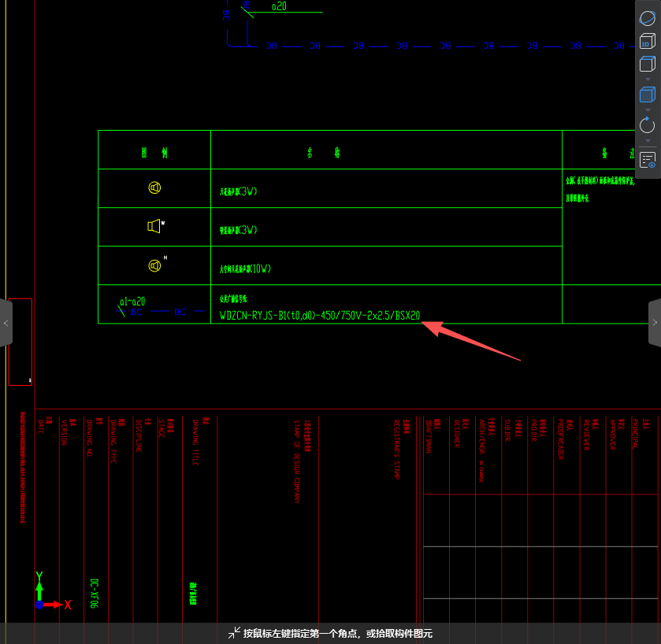Expand the right side panel handle

pos(655,323)
